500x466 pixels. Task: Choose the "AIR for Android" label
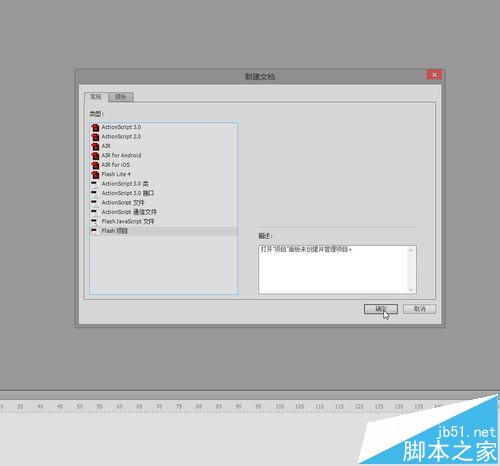(x=121, y=155)
